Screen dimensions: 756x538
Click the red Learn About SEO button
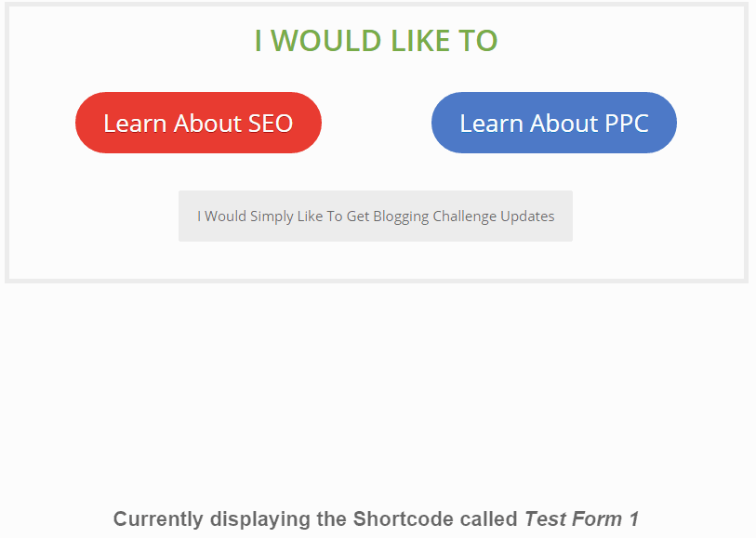[x=198, y=123]
